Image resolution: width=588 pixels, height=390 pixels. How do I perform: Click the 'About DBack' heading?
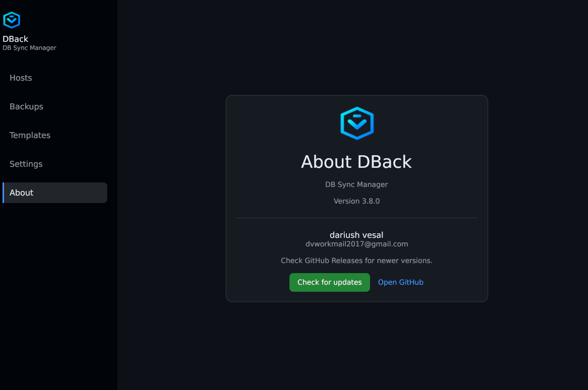[x=356, y=162]
